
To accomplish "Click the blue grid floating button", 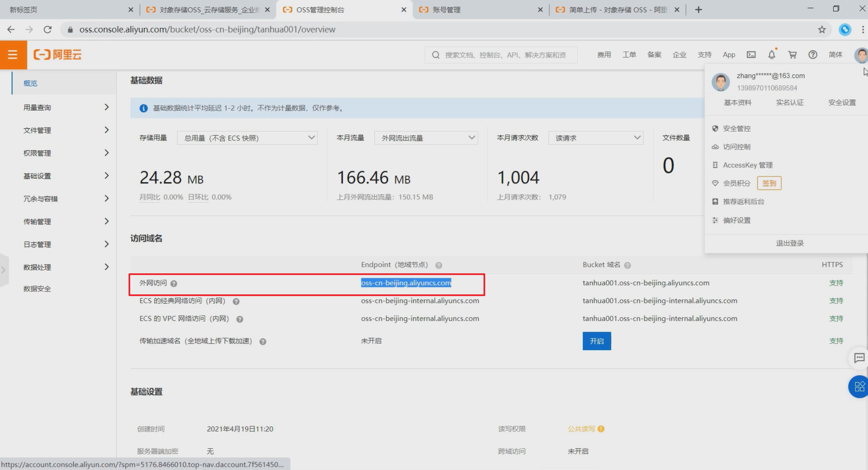I will [859, 387].
